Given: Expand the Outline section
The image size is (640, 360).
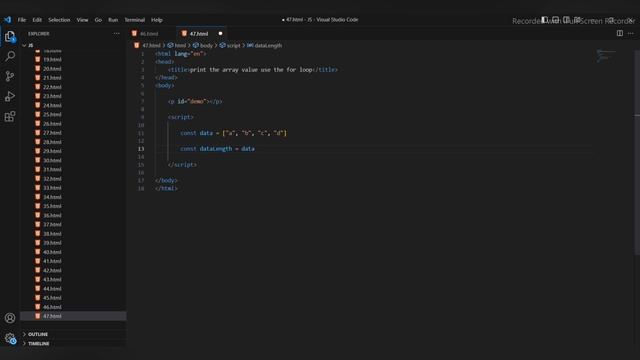Looking at the screenshot, I should (38, 334).
